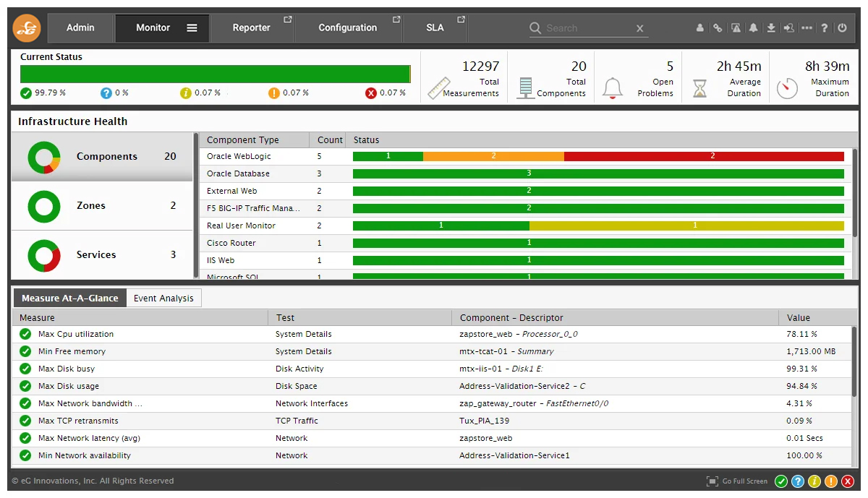Click the orange segment of Oracle WebLogic bar

pyautogui.click(x=493, y=156)
